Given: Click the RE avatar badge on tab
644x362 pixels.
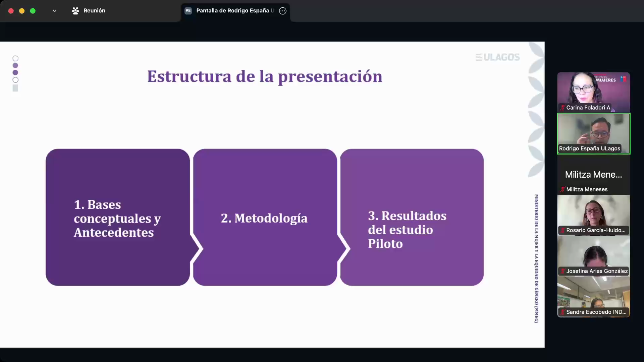Looking at the screenshot, I should [188, 11].
